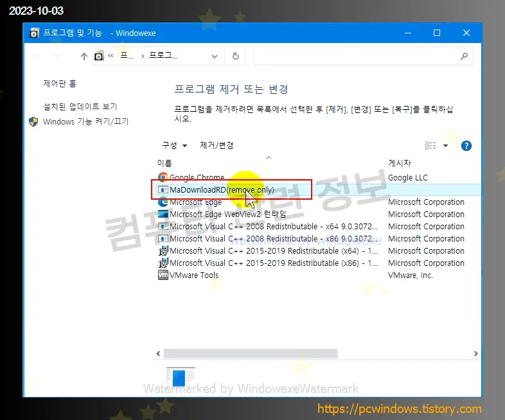This screenshot has height=420, width=505.
Task: Open 설치된 업데이트 보기 link
Action: point(80,107)
